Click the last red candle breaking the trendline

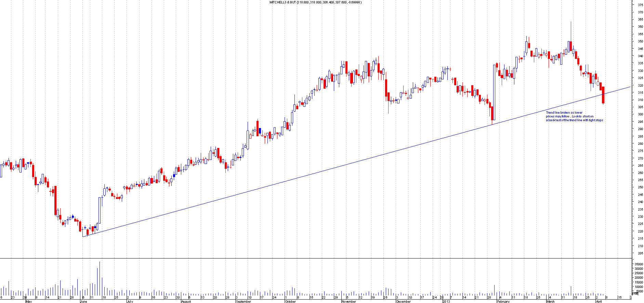pos(603,95)
